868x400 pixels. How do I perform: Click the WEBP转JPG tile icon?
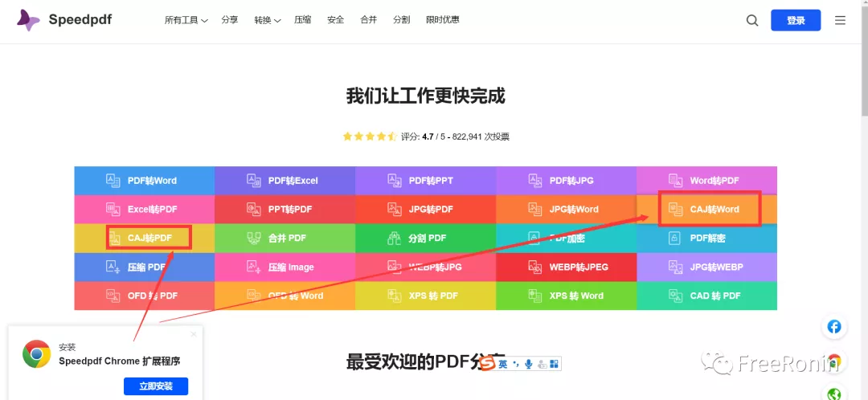click(394, 267)
